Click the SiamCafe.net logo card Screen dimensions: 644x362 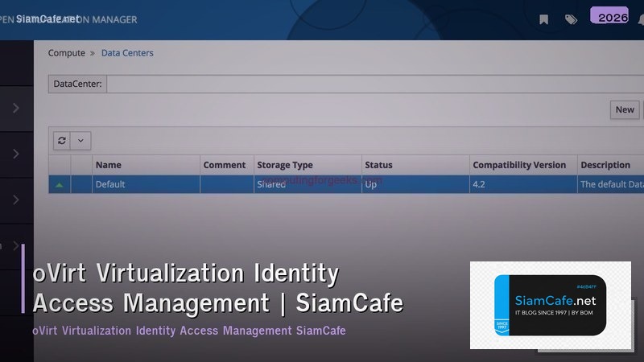551,306
